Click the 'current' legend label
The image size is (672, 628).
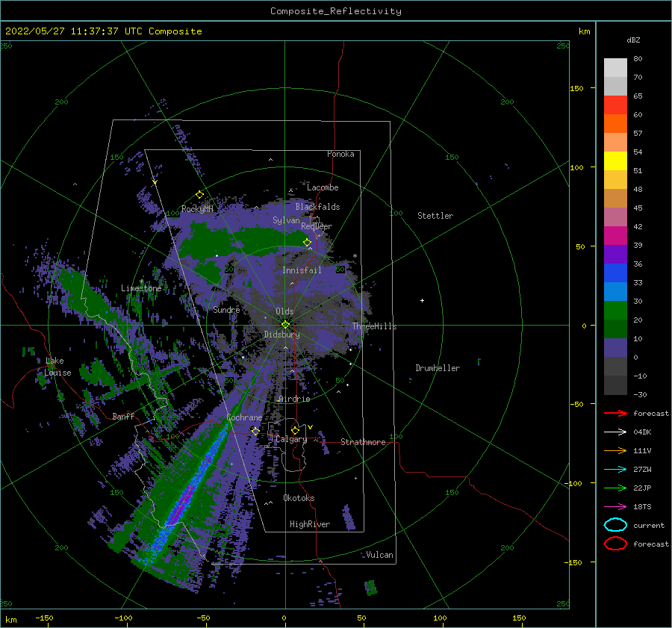[649, 525]
